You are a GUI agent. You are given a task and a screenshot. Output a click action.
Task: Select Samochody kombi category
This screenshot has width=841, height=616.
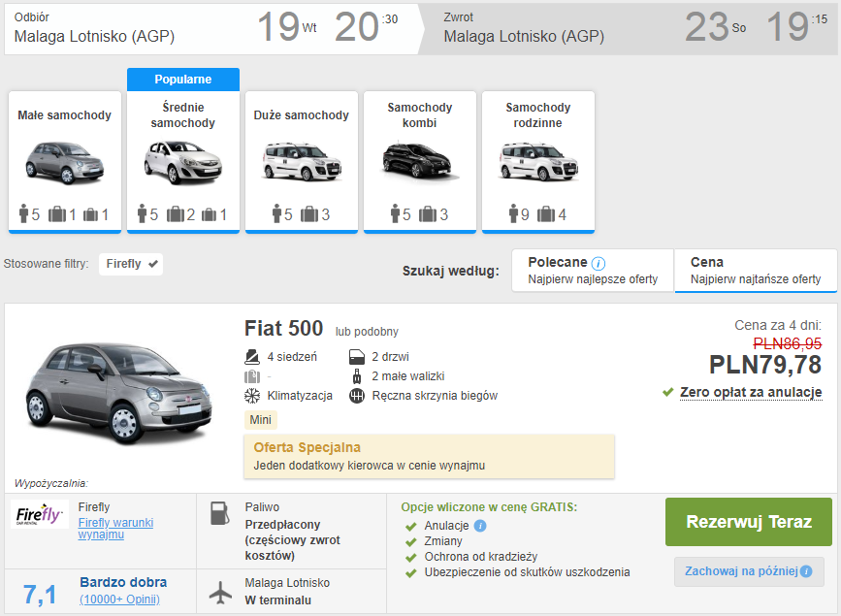[x=420, y=162]
